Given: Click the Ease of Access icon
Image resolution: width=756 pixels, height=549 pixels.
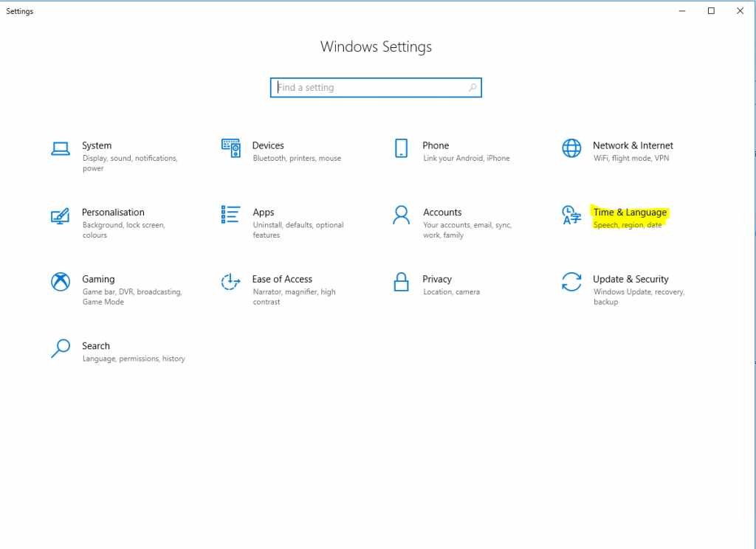Looking at the screenshot, I should [230, 281].
